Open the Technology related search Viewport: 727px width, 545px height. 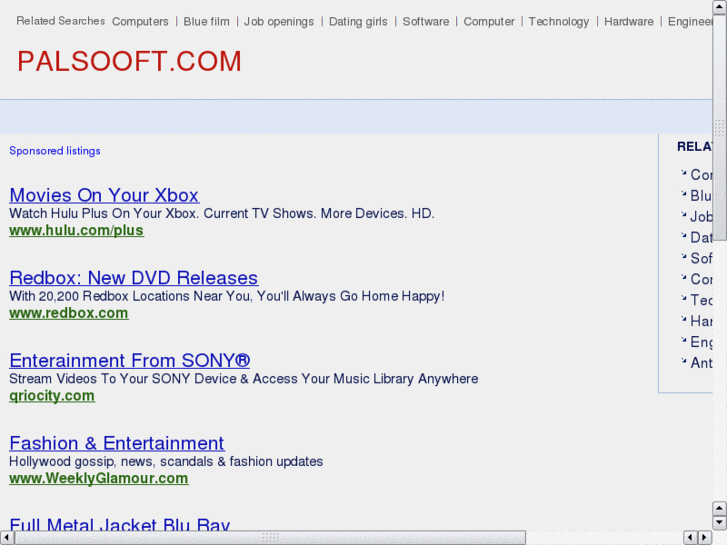click(x=559, y=22)
